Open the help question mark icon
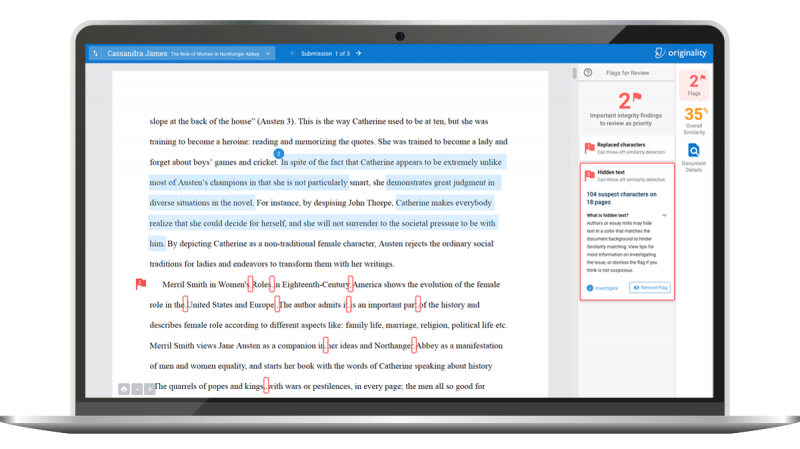800x449 pixels. (588, 72)
